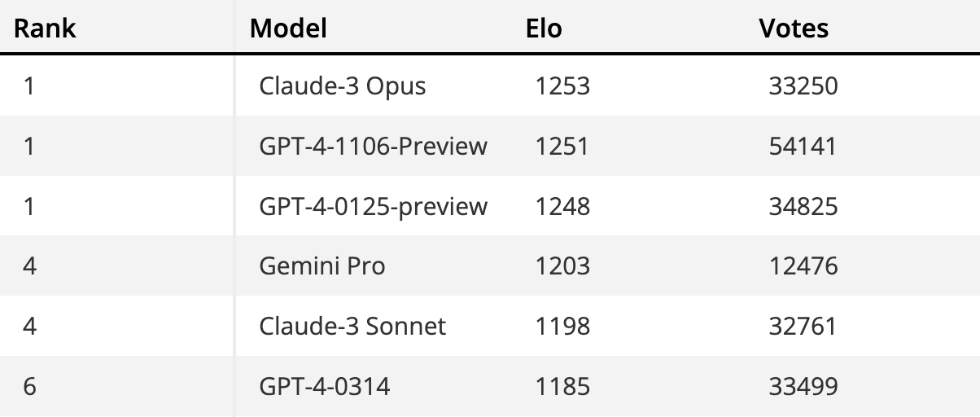Click Elo score 1203
The width and height of the screenshot is (980, 417).
coord(562,266)
